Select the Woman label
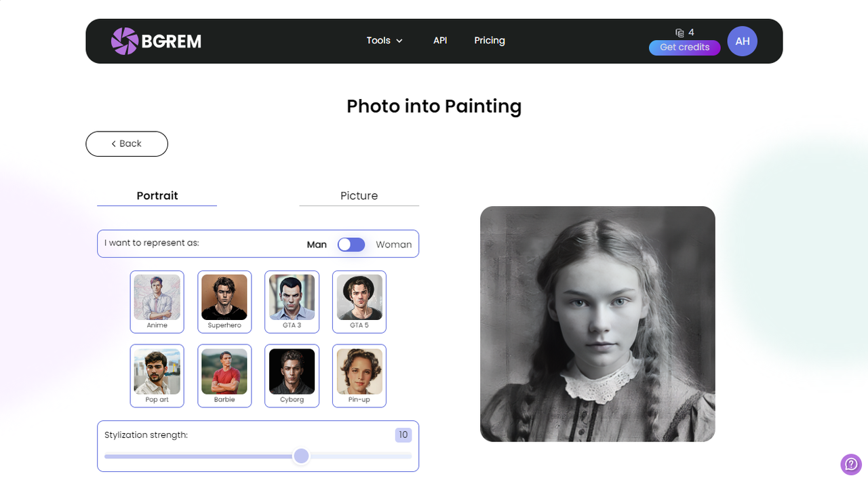868x480 pixels. tap(394, 245)
